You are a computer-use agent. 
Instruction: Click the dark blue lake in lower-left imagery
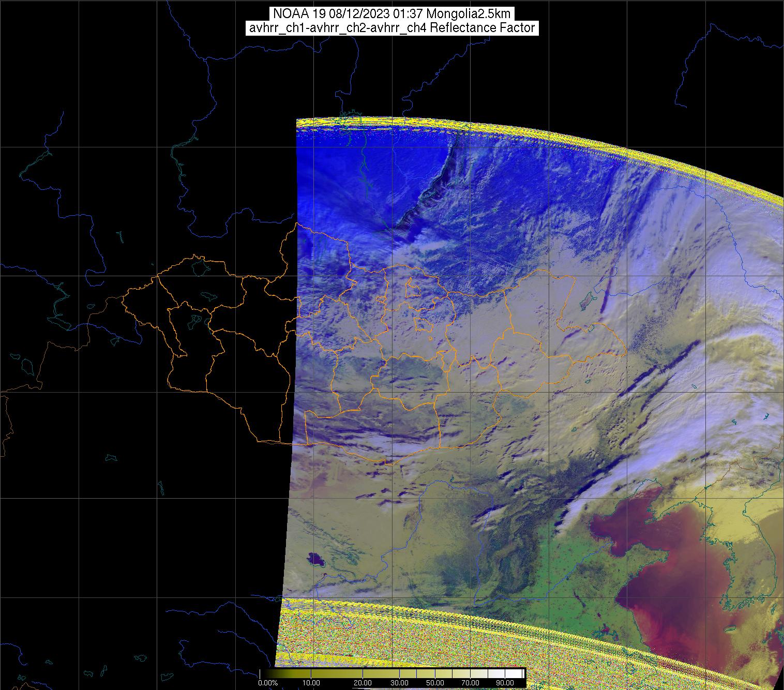click(314, 559)
